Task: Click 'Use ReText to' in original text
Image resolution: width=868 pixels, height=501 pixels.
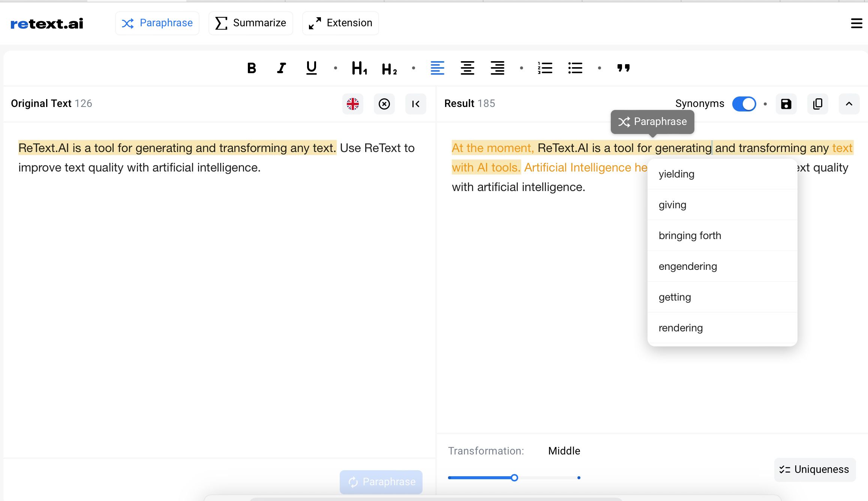Action: tap(377, 148)
